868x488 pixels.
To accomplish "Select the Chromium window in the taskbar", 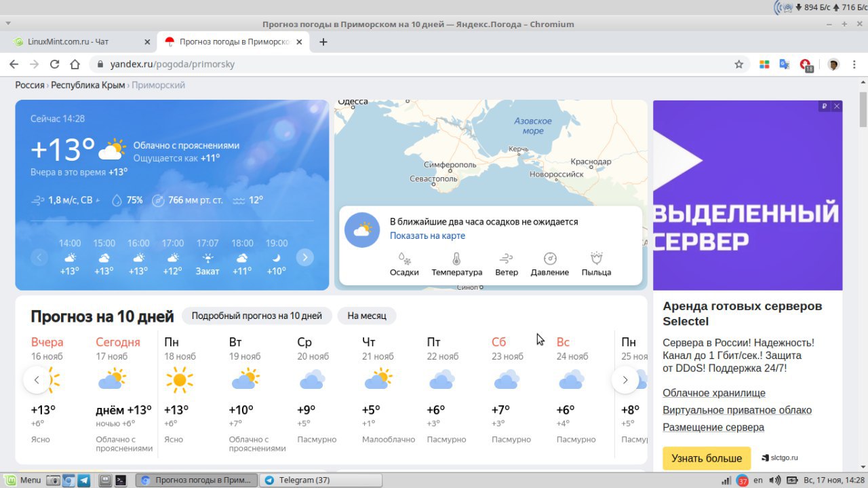I will click(197, 480).
